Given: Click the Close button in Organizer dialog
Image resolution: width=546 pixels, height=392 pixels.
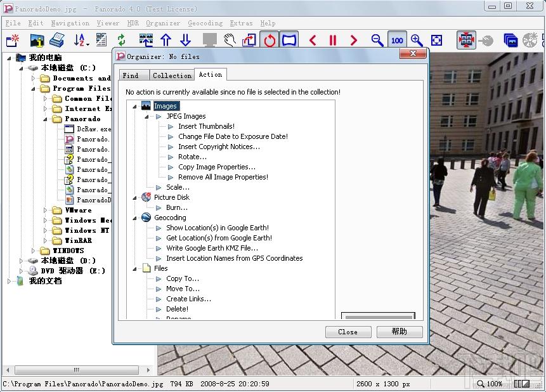Looking at the screenshot, I should [x=348, y=332].
